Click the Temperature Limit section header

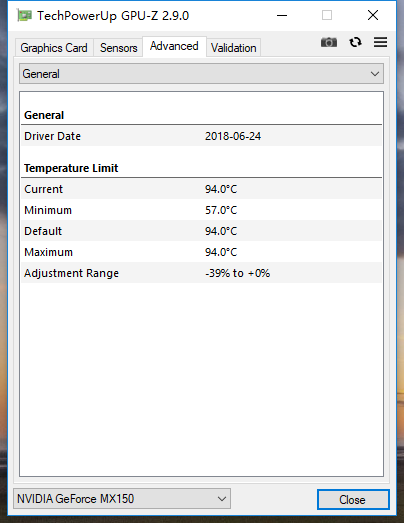[x=71, y=168]
